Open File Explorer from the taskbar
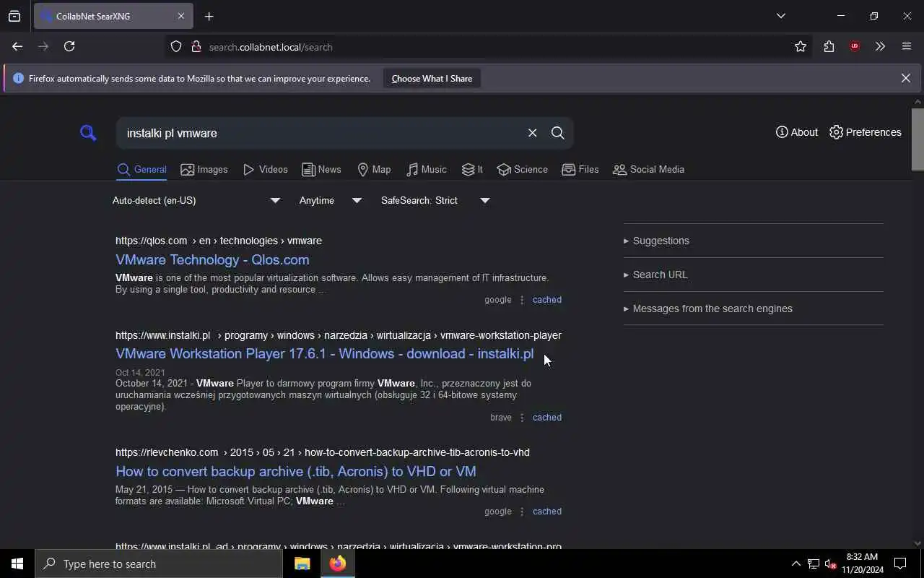This screenshot has height=578, width=924. (302, 564)
